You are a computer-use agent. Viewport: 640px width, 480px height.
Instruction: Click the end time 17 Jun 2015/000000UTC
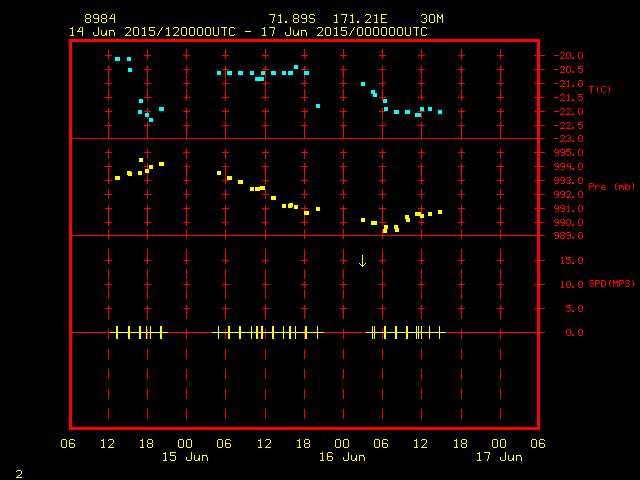(344, 32)
